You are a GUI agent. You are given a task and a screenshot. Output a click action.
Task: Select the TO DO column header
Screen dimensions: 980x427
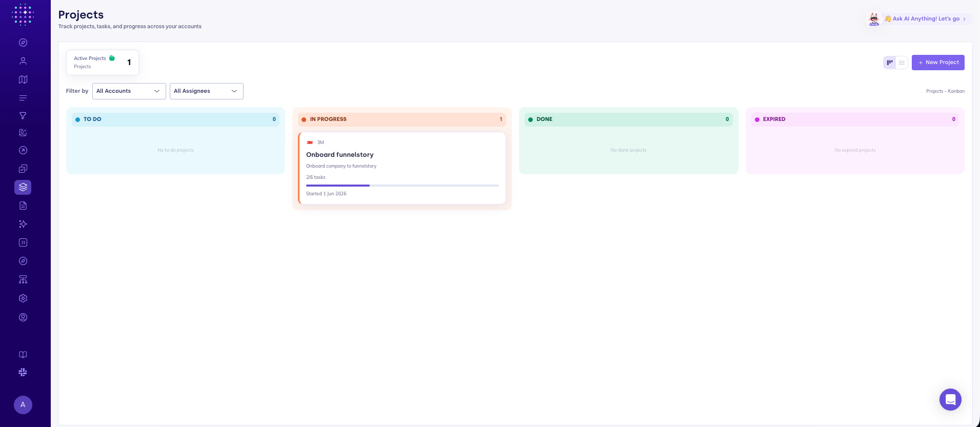[175, 119]
